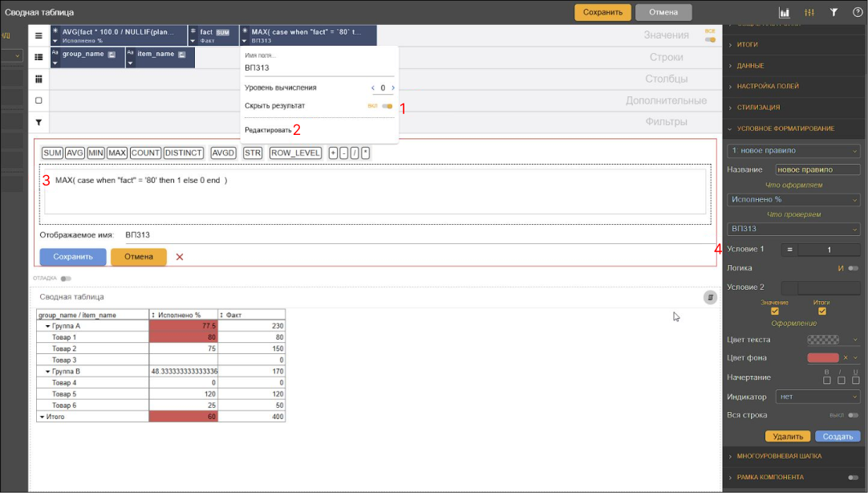Open the chart icon in top bar

(785, 12)
